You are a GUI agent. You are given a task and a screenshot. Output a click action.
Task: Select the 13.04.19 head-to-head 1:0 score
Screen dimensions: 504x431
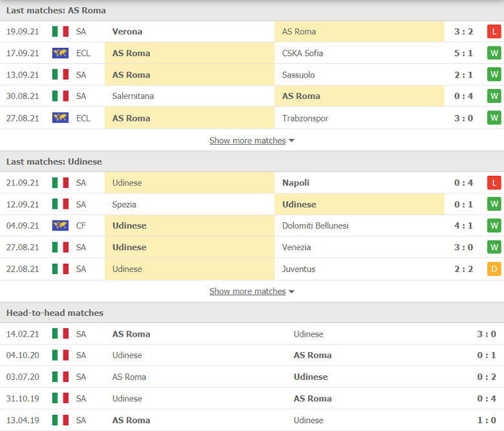pos(487,420)
